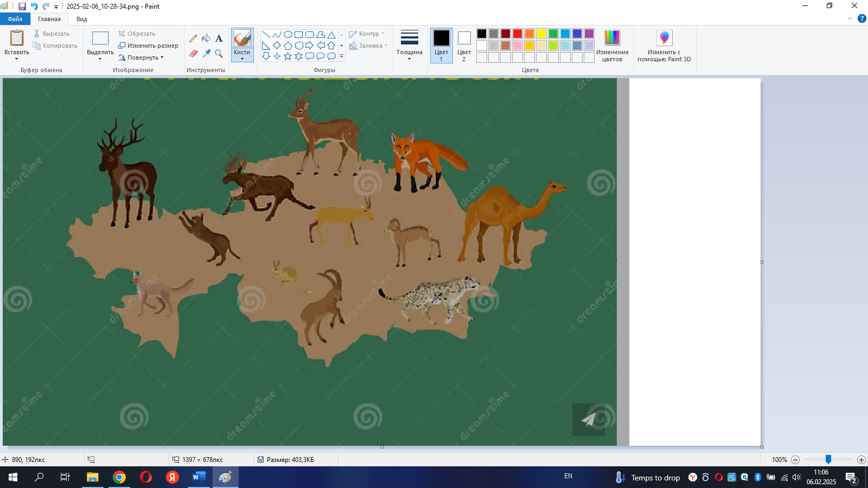
Task: Pick the red color swatch
Action: [x=518, y=34]
